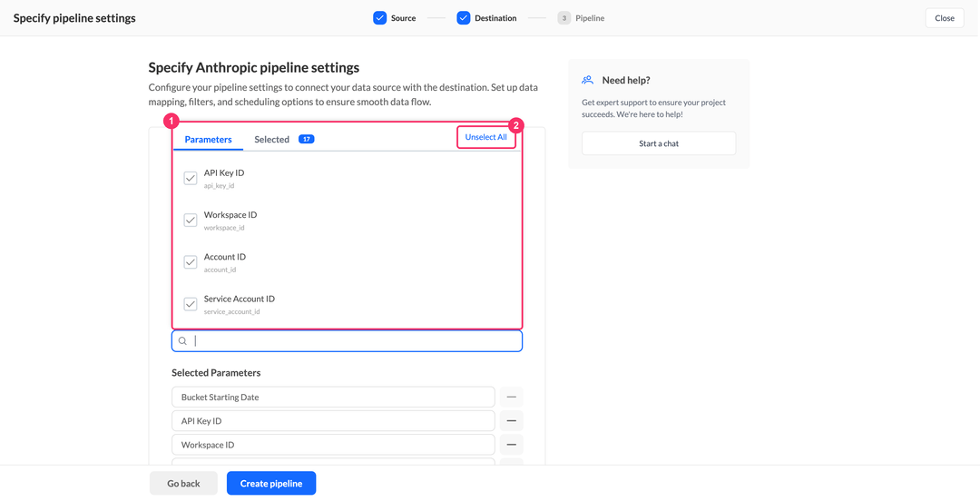The image size is (980, 501).
Task: Click the Pipeline step number icon
Action: click(563, 18)
